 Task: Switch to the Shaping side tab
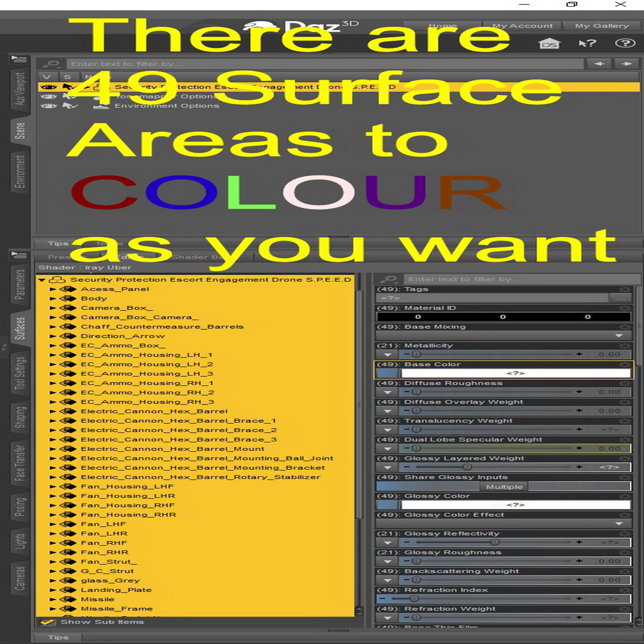point(20,417)
